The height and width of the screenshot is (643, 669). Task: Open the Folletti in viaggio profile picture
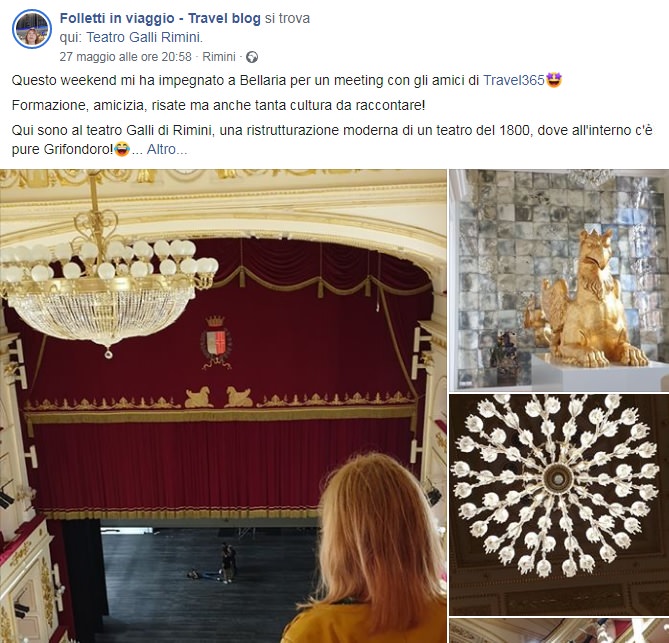[x=32, y=29]
